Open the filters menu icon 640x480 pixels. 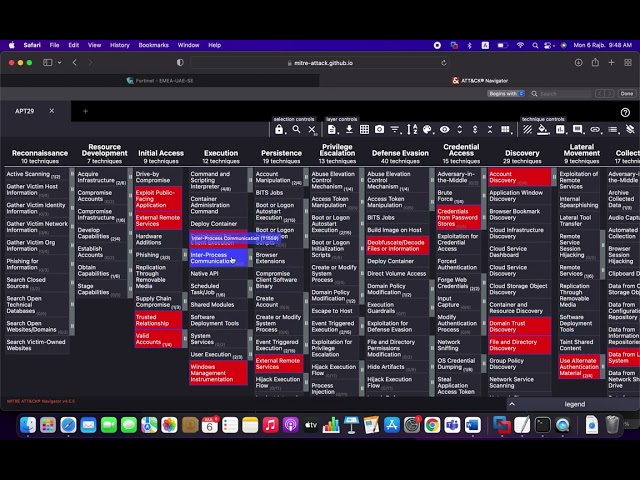point(395,130)
